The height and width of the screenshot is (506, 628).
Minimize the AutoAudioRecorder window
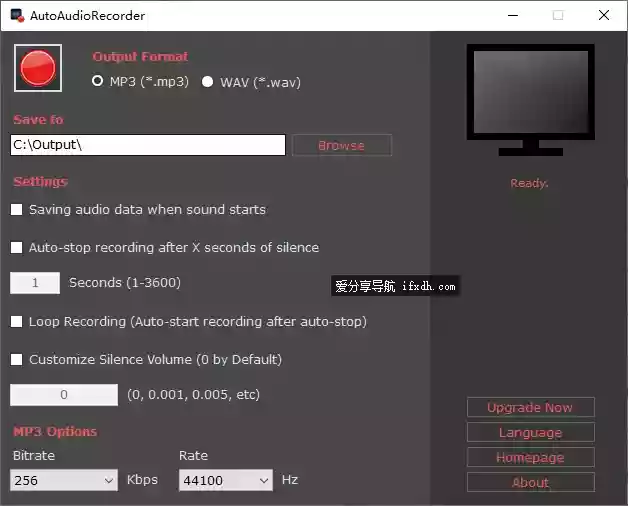click(513, 16)
